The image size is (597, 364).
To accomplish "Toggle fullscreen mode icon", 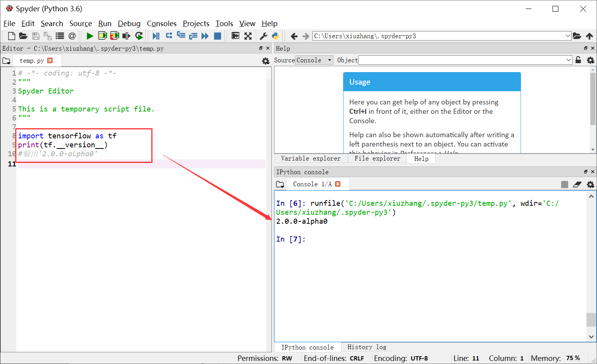I will 248,36.
